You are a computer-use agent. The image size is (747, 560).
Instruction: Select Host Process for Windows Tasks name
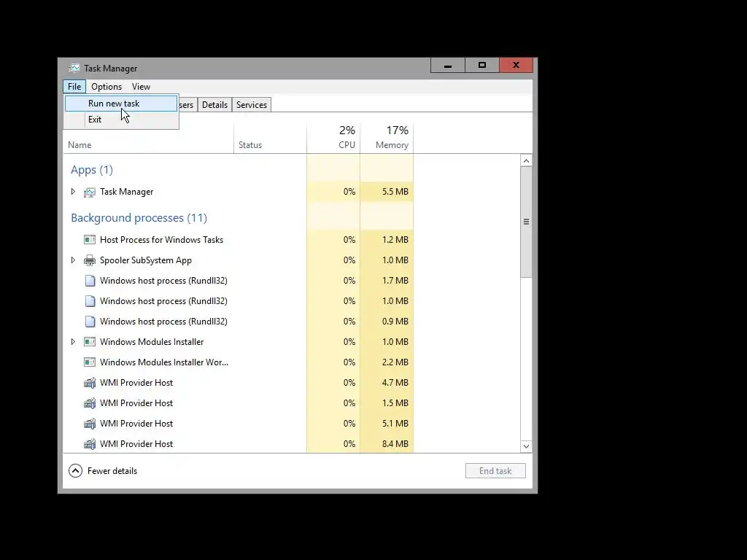161,239
